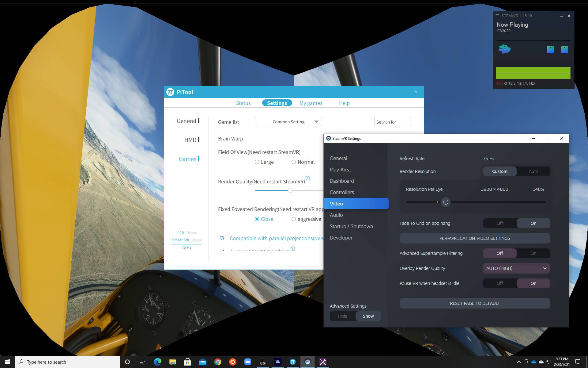Set Render Resolution to Custom

coord(499,171)
